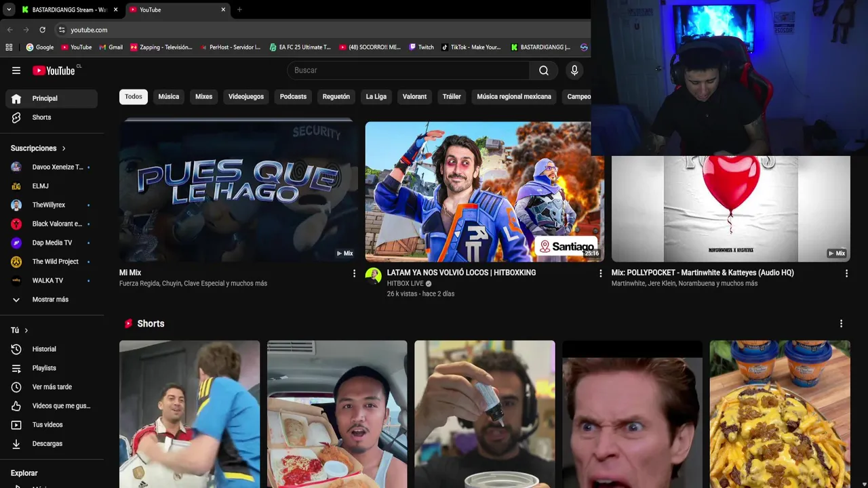Open Twitch bookmark
This screenshot has width=868, height=488.
[x=421, y=47]
